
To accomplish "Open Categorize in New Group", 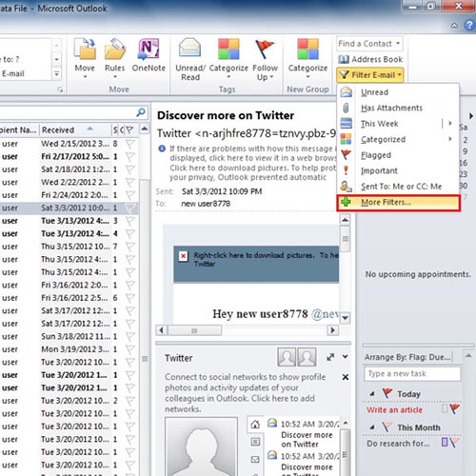I will coord(307,59).
